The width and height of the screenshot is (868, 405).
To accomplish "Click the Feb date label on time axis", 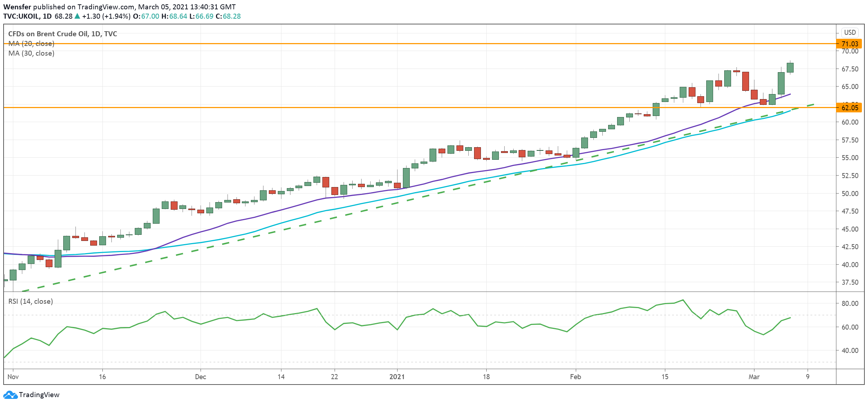I will pos(575,377).
